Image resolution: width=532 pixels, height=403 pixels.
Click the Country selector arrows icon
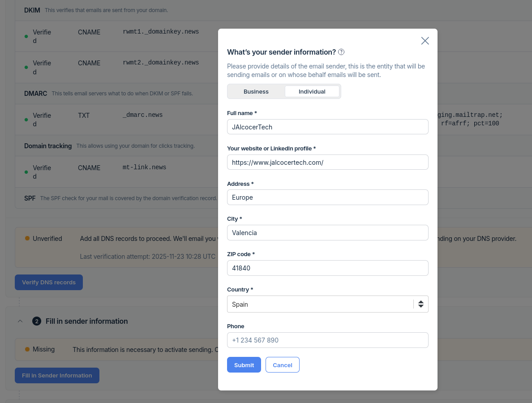(421, 304)
